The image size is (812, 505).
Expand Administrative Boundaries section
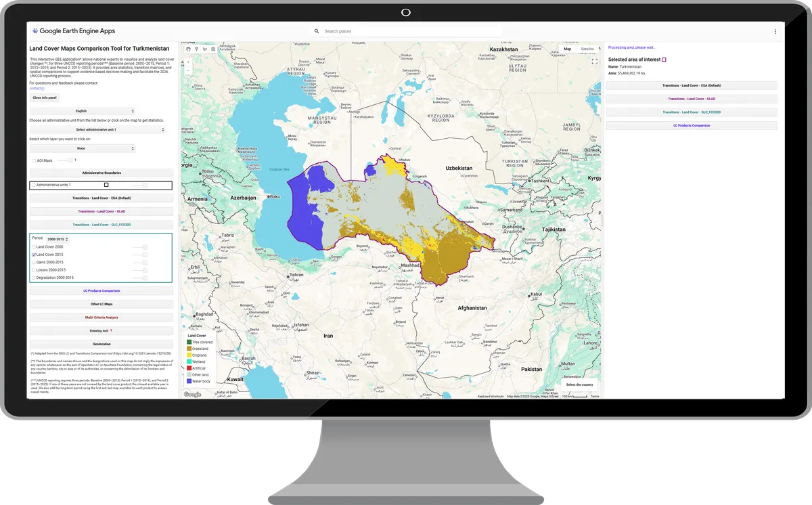point(101,173)
